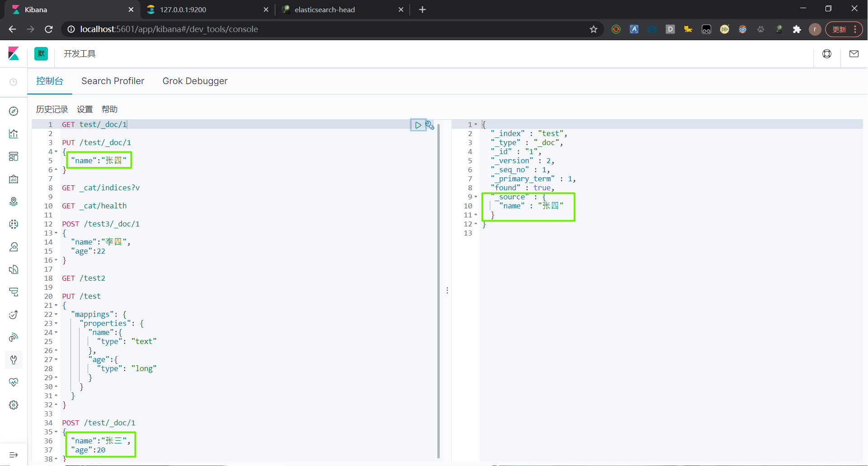Collapse the block at editor line 21
This screenshot has height=466, width=868.
click(x=56, y=305)
